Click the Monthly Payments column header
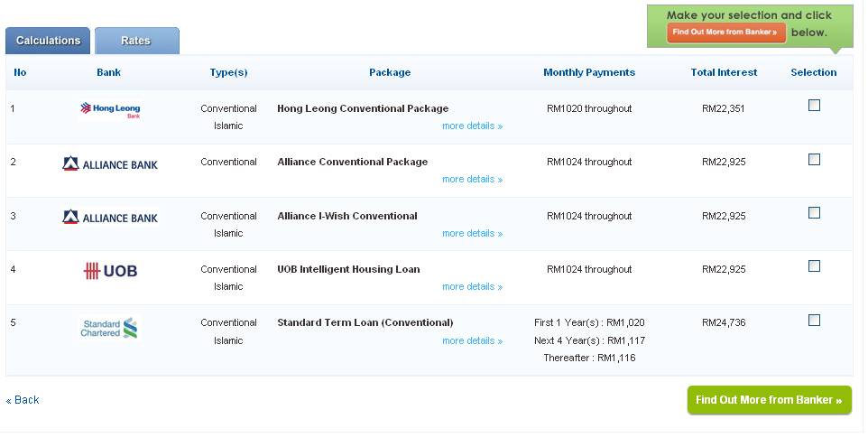 [x=589, y=72]
